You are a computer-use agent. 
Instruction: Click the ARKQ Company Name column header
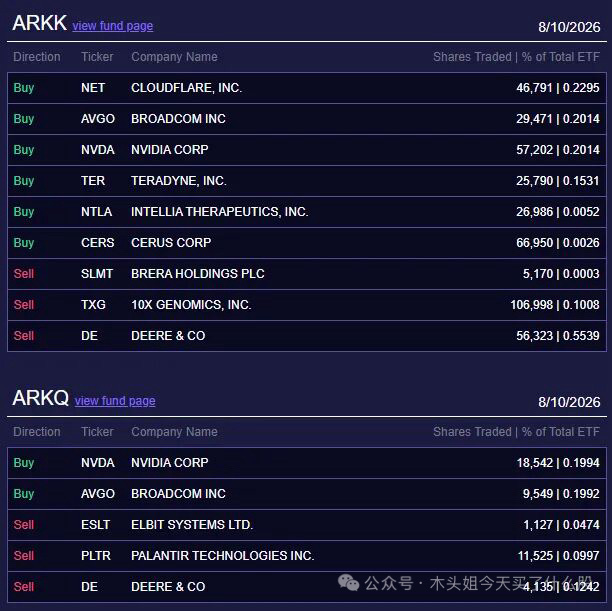pos(174,432)
